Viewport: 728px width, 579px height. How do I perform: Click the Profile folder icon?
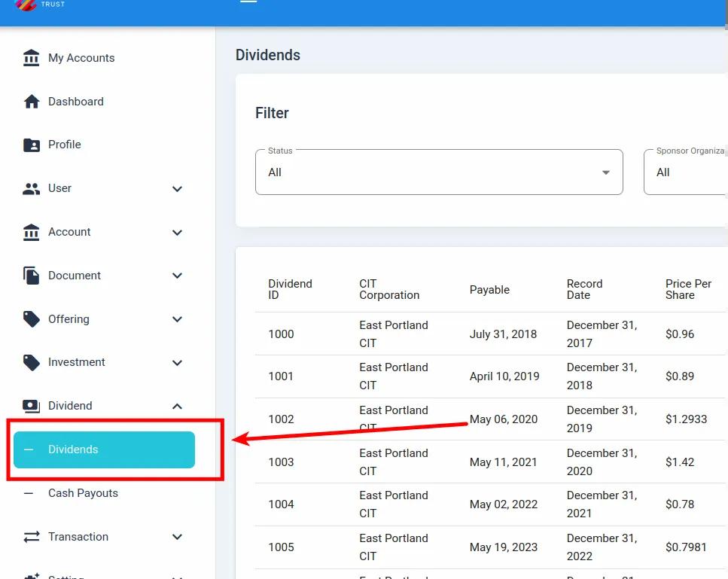(32, 145)
